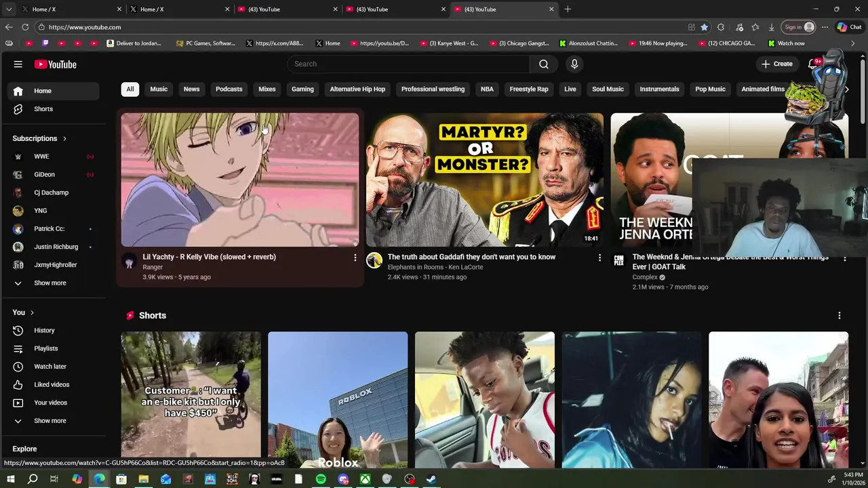Reload the page with the refresh icon

pos(25,27)
